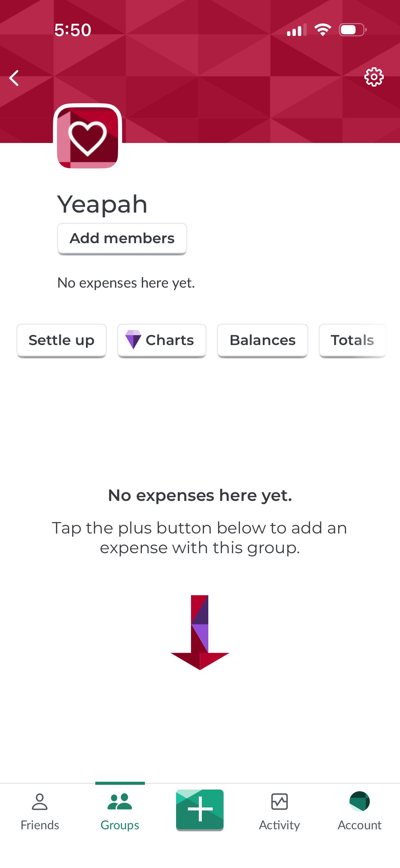Open the Account tab
This screenshot has height=868, width=400.
tap(360, 812)
